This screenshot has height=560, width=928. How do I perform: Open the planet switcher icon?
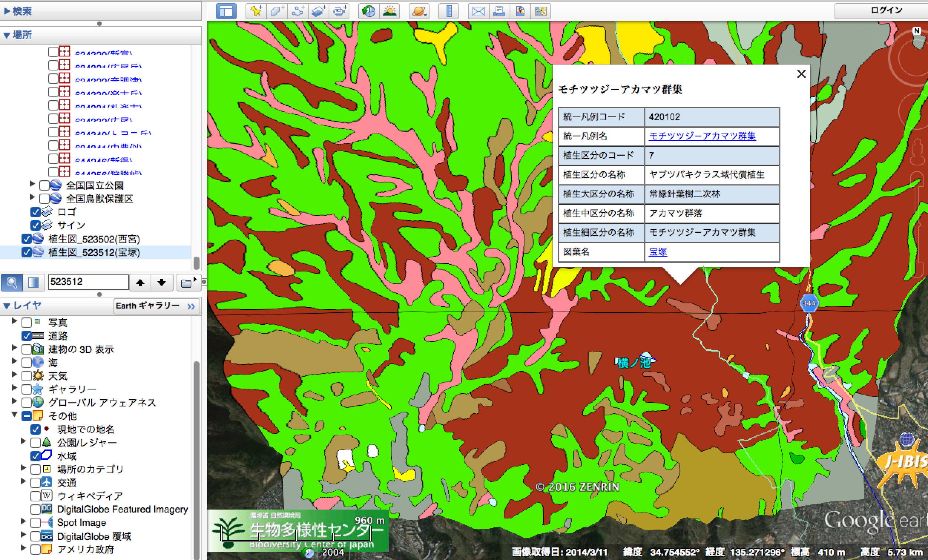[x=419, y=11]
